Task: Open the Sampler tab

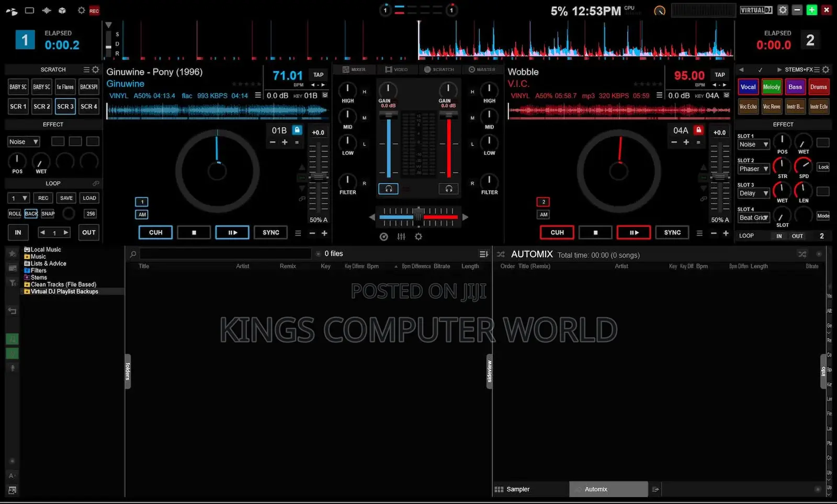Action: point(531,489)
